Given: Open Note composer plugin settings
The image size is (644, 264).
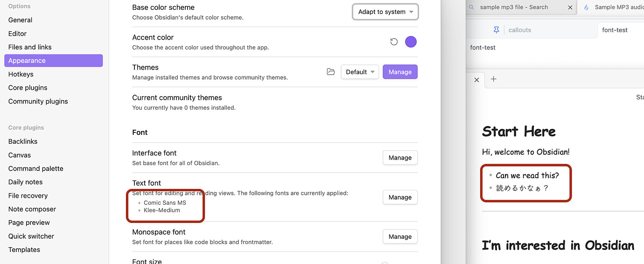Looking at the screenshot, I should pyautogui.click(x=53, y=209).
